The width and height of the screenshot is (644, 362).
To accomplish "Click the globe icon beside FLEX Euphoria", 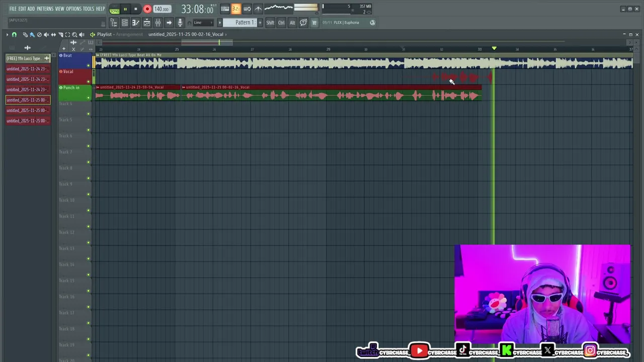I will [x=372, y=23].
